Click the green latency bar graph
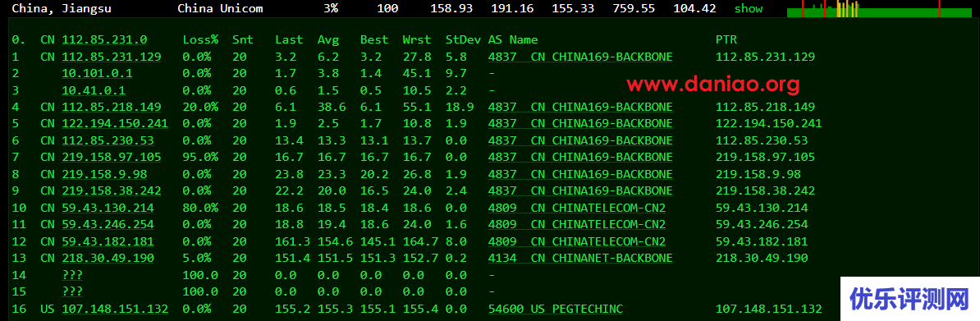The image size is (980, 321). [882, 9]
